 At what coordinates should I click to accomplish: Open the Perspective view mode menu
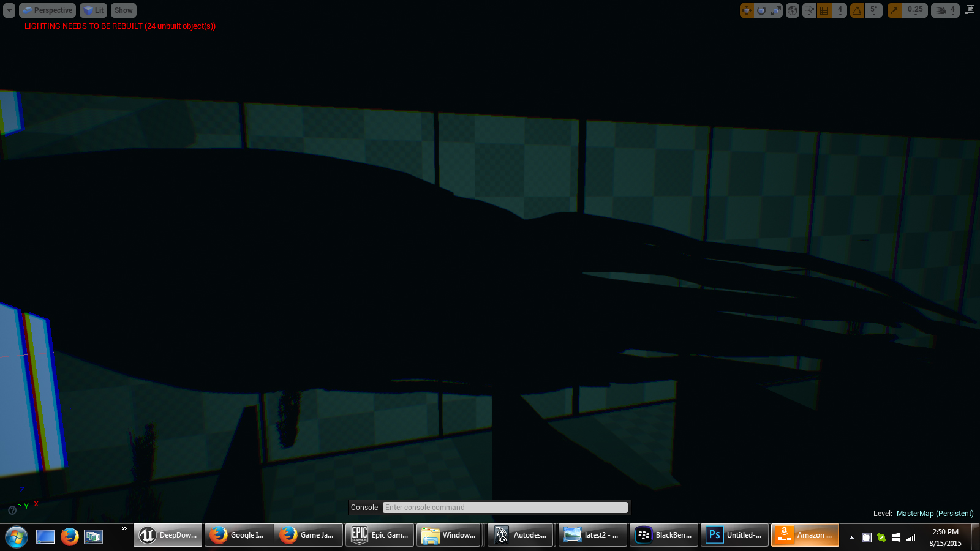click(47, 10)
